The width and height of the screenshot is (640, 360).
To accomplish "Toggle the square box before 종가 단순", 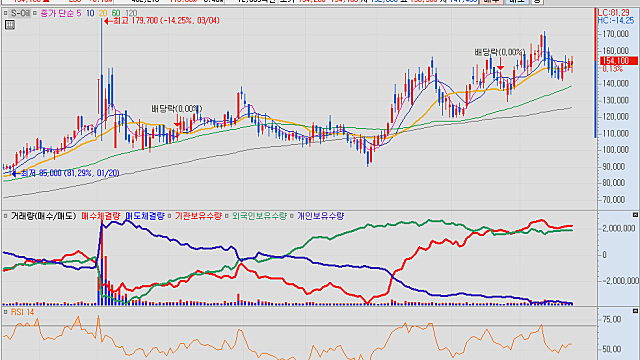I will (x=35, y=13).
